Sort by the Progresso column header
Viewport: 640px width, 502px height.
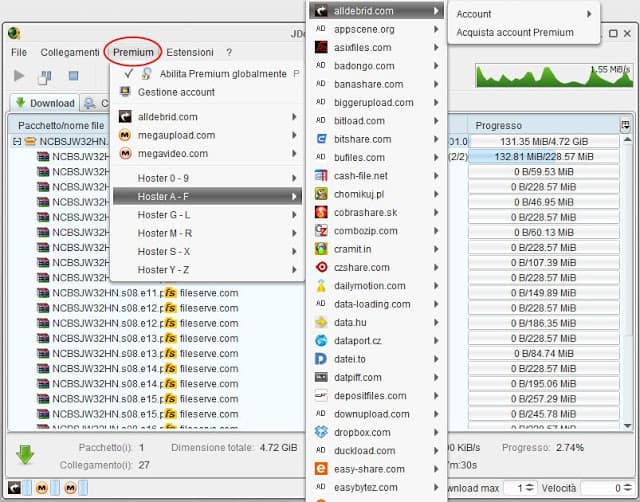tap(543, 125)
